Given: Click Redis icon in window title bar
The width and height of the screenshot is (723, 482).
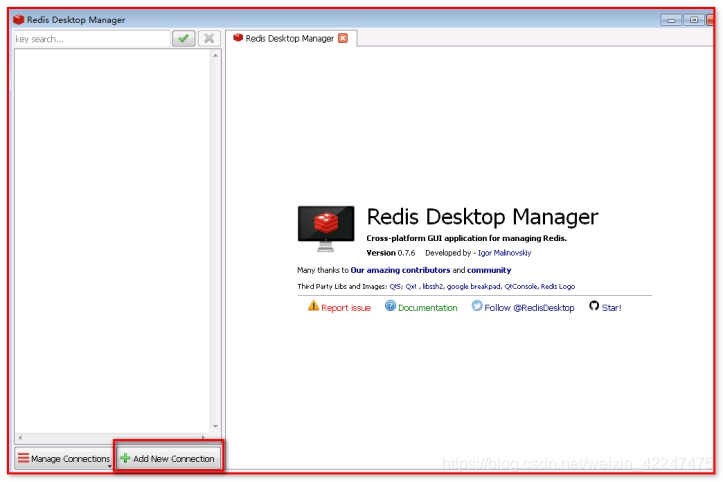Looking at the screenshot, I should [18, 19].
